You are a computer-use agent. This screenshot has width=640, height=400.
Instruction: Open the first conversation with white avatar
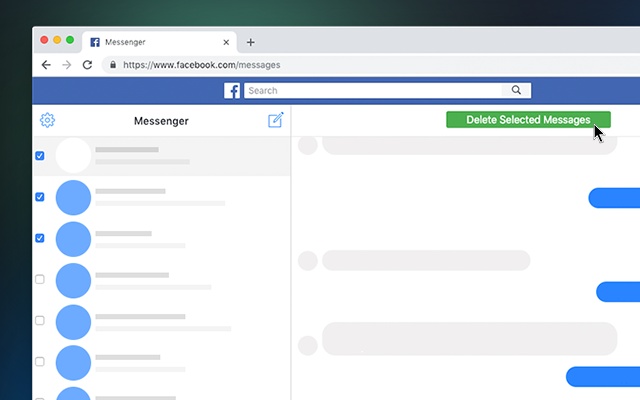point(162,156)
